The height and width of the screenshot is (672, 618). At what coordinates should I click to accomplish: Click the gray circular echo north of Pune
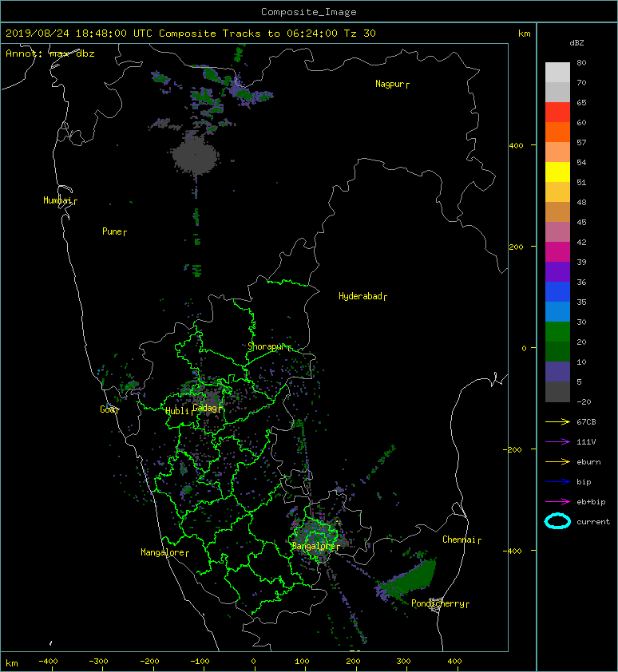[196, 155]
